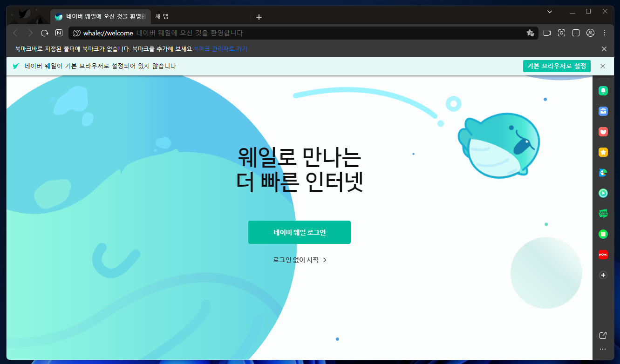The image size is (620, 364).
Task: Reload the page
Action: (x=45, y=33)
